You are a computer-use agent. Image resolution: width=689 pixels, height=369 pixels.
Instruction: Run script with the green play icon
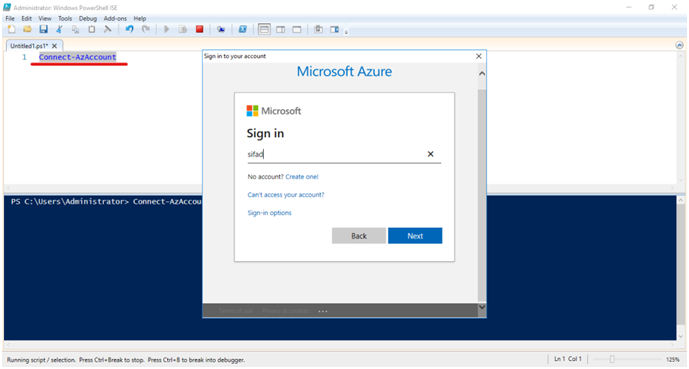(x=167, y=29)
